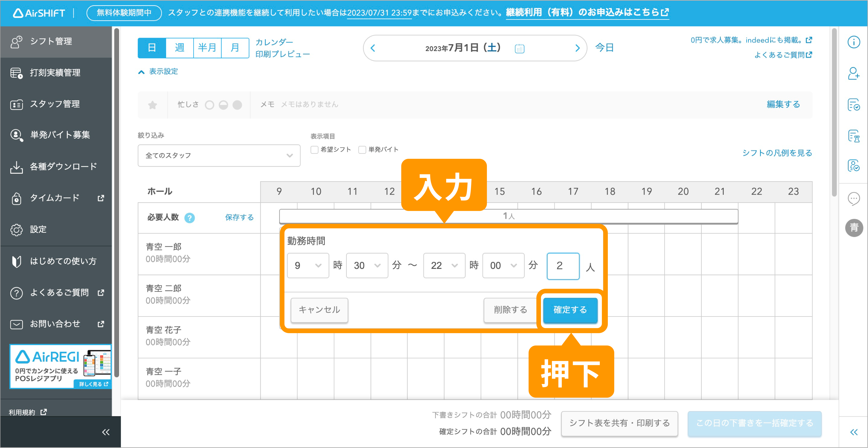Select the empty 忙しさ radio option
The height and width of the screenshot is (448, 868).
(209, 105)
